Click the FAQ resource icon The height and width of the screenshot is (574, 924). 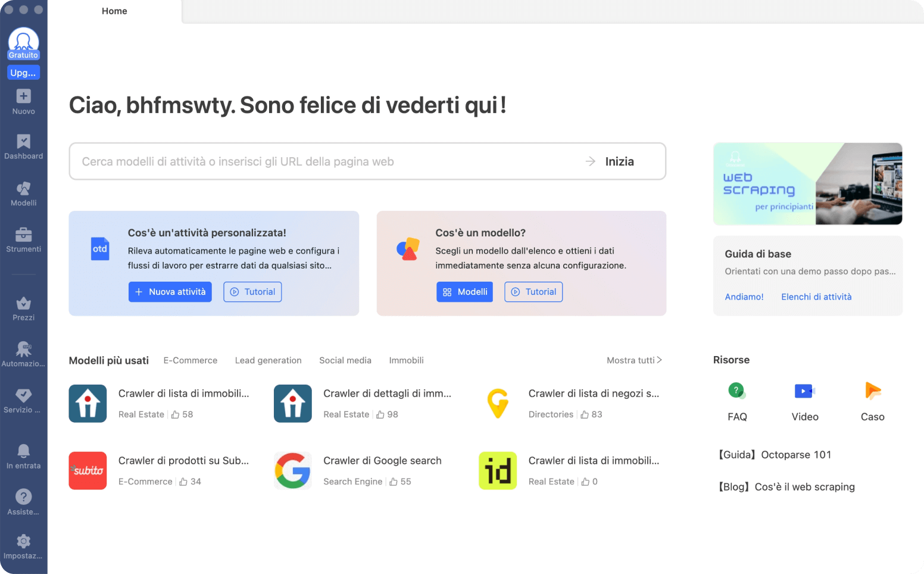tap(737, 391)
